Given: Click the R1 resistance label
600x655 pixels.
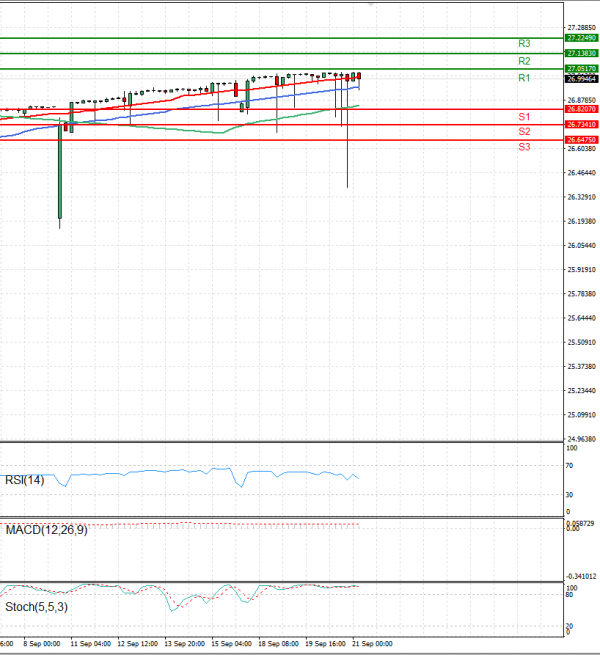Looking at the screenshot, I should (524, 78).
